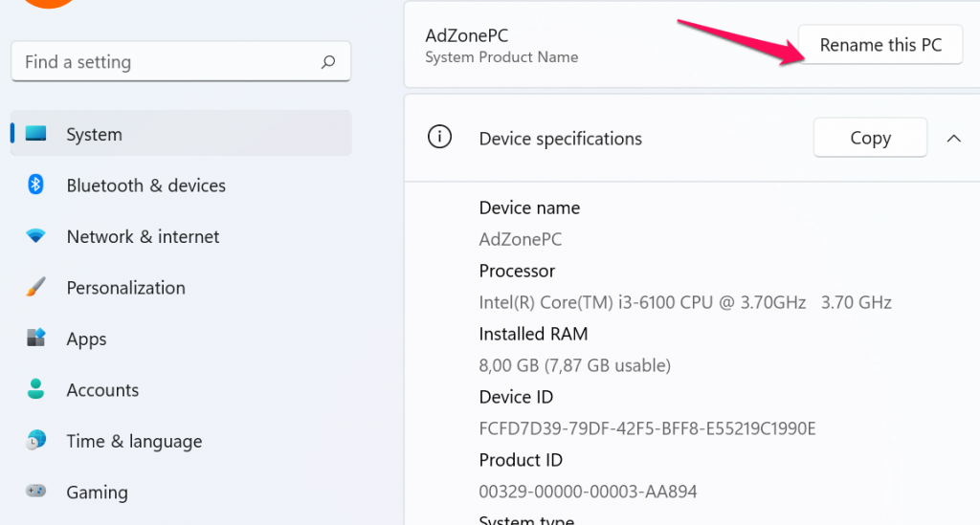The image size is (980, 525).
Task: Click the Accounts person icon
Action: tap(35, 389)
